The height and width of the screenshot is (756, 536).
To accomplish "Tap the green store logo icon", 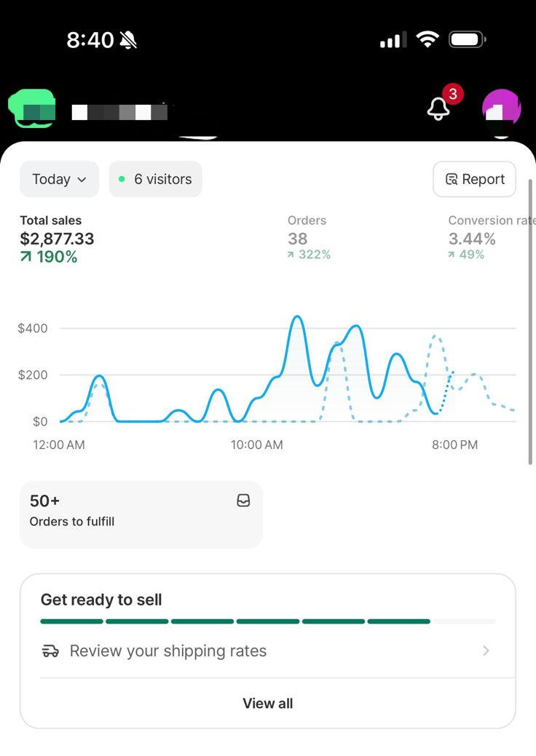I will (32, 109).
